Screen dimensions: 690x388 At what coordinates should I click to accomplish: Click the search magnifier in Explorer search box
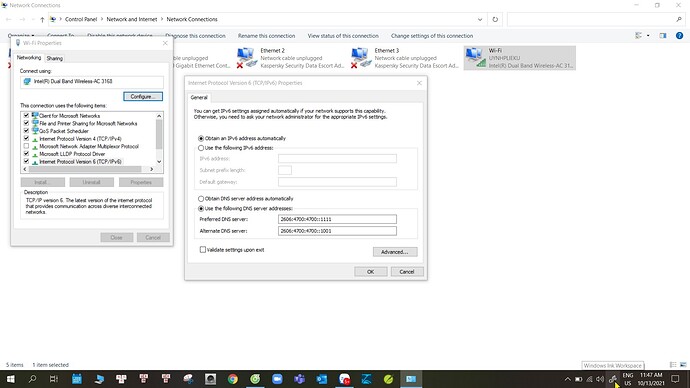coord(679,19)
